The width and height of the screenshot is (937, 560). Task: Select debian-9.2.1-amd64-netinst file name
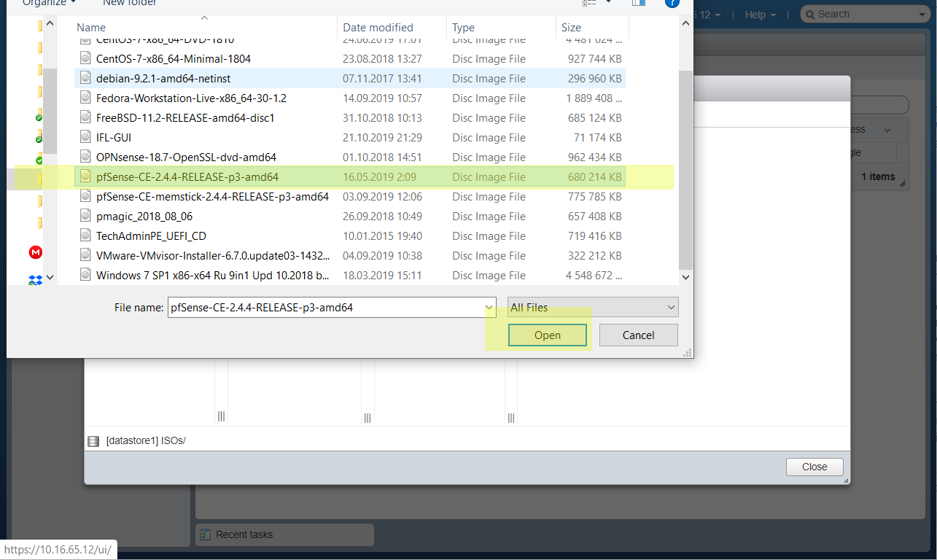click(x=163, y=78)
